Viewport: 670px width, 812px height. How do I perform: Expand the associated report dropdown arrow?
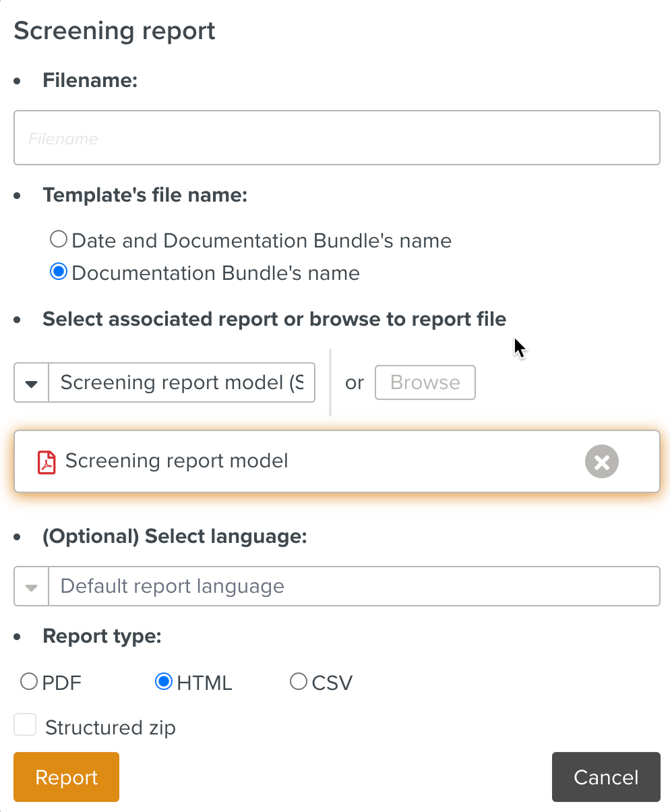(31, 383)
